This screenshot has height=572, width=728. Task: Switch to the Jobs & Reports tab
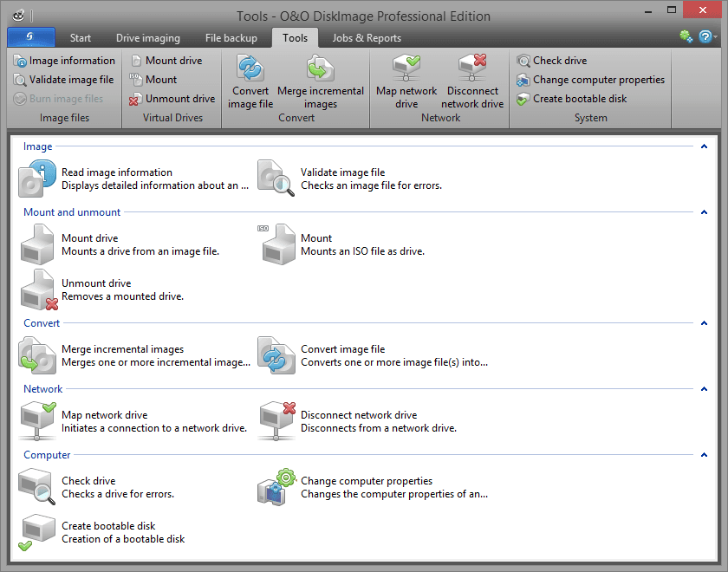(367, 37)
